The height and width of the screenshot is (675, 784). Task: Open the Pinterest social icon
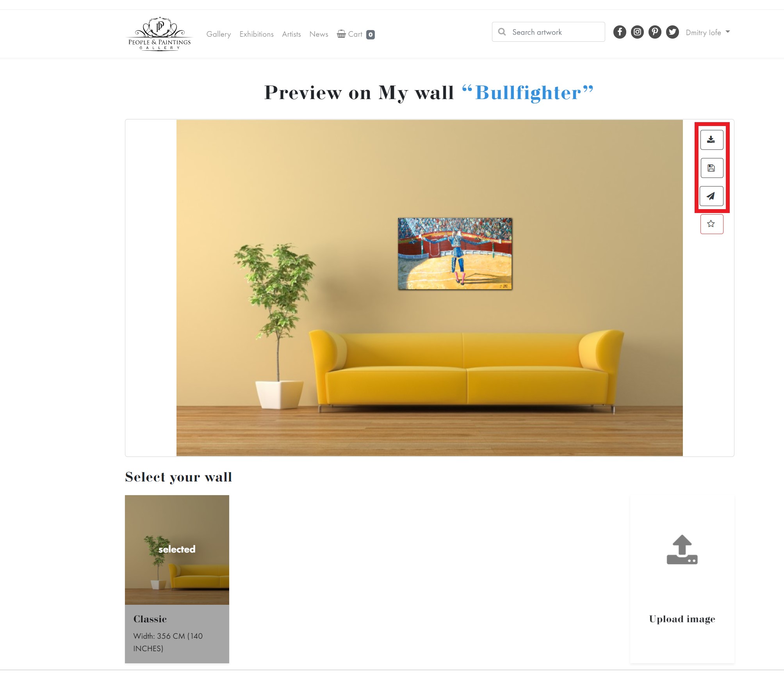pos(655,32)
